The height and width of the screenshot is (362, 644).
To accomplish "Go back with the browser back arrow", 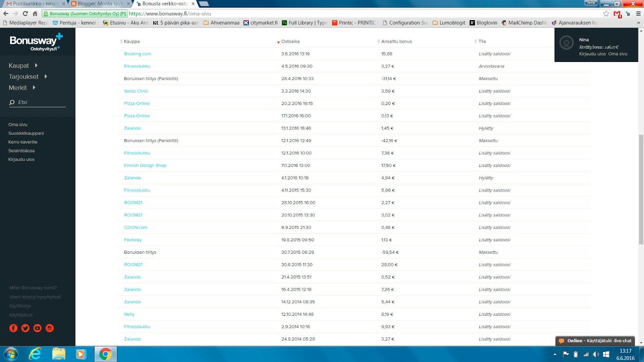I will pos(6,13).
